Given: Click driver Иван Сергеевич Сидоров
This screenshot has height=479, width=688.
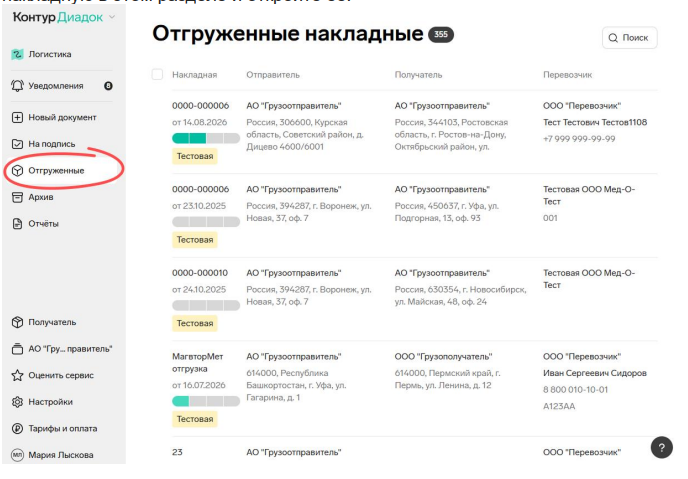Looking at the screenshot, I should coord(595,373).
